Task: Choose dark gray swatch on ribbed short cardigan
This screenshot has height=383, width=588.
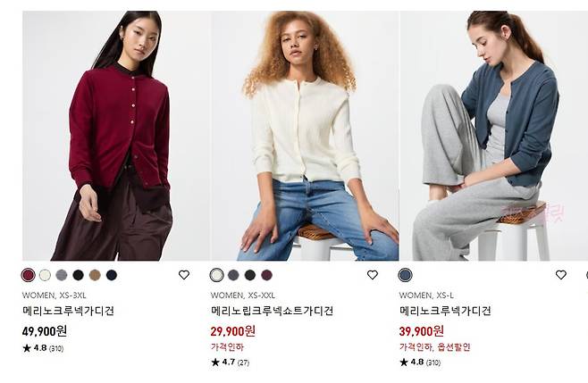Action: pos(233,275)
